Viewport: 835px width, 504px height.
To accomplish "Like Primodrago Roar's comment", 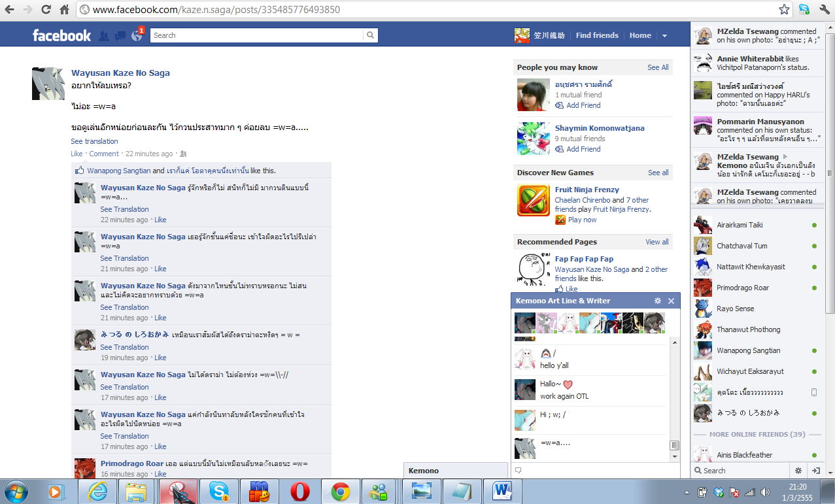I will tap(160, 474).
